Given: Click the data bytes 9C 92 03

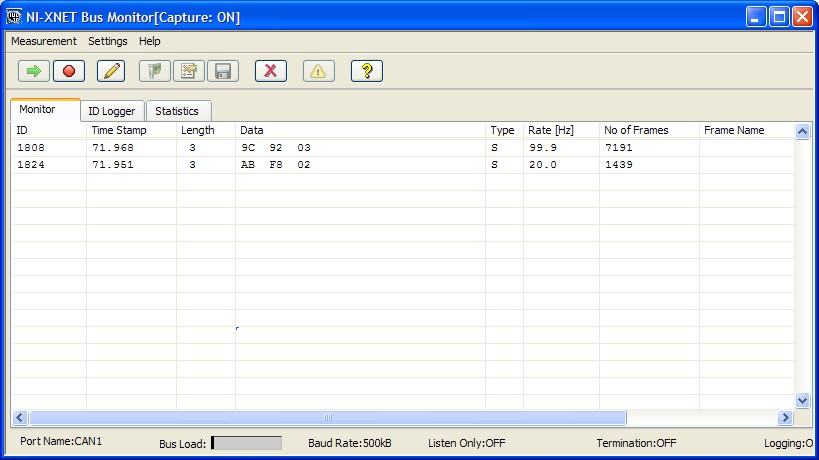Looking at the screenshot, I should [276, 148].
